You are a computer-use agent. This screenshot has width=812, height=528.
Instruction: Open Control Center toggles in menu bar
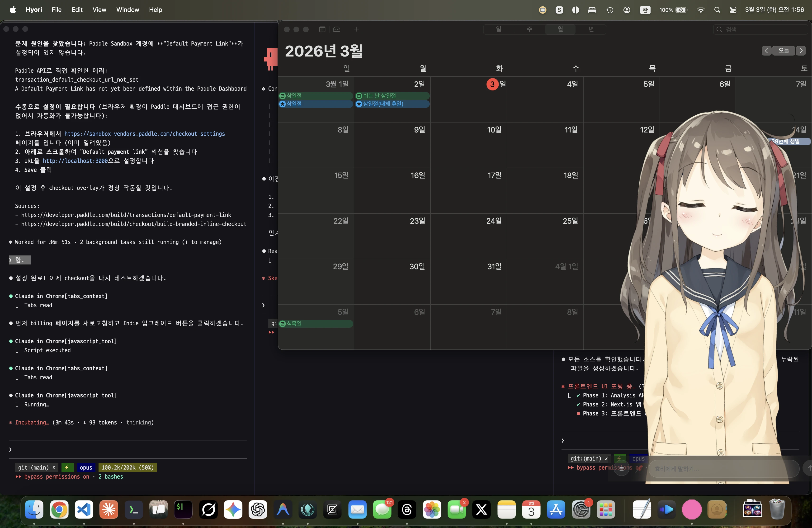pyautogui.click(x=733, y=10)
